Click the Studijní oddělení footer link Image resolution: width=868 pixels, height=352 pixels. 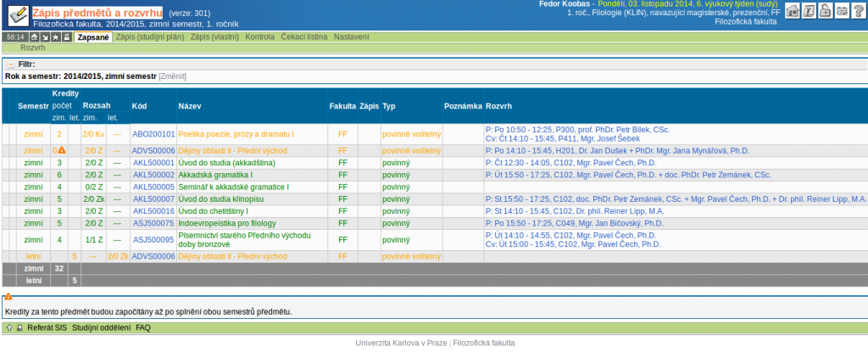click(x=101, y=327)
